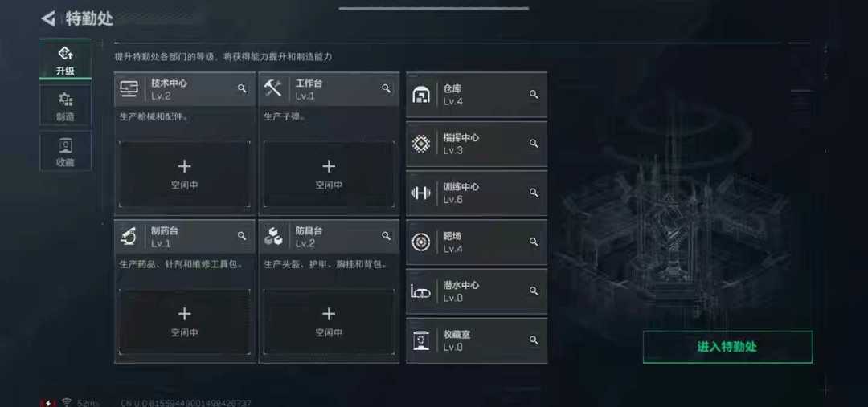Inspect 工作台 via its magnifier icon
Image resolution: width=868 pixels, height=407 pixels.
(386, 88)
